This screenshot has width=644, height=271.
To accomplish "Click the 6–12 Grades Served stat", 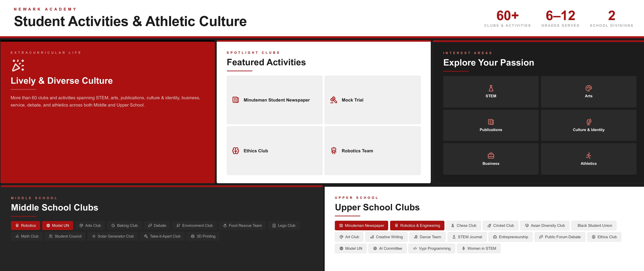I will point(560,19).
